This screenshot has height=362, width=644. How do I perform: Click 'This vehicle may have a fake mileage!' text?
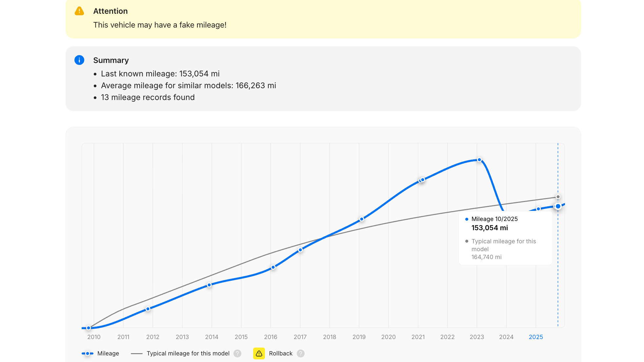tap(160, 25)
